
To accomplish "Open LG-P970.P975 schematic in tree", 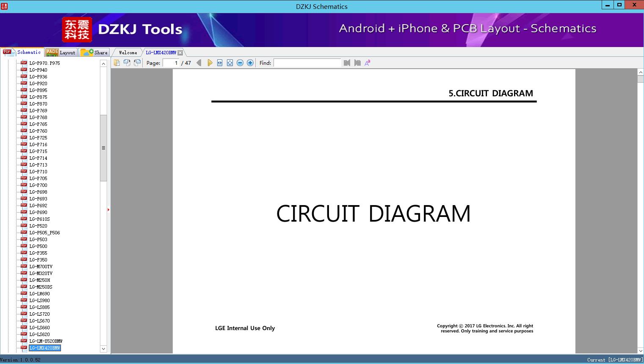I will tap(44, 63).
